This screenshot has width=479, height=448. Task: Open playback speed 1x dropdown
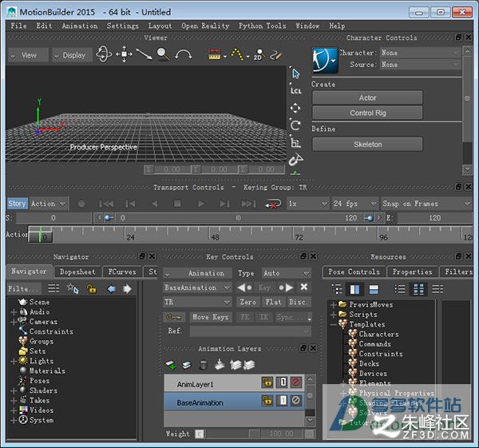tap(307, 204)
